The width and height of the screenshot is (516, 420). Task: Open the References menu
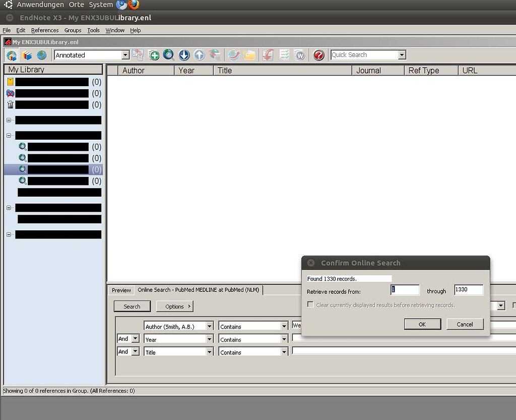pos(45,30)
